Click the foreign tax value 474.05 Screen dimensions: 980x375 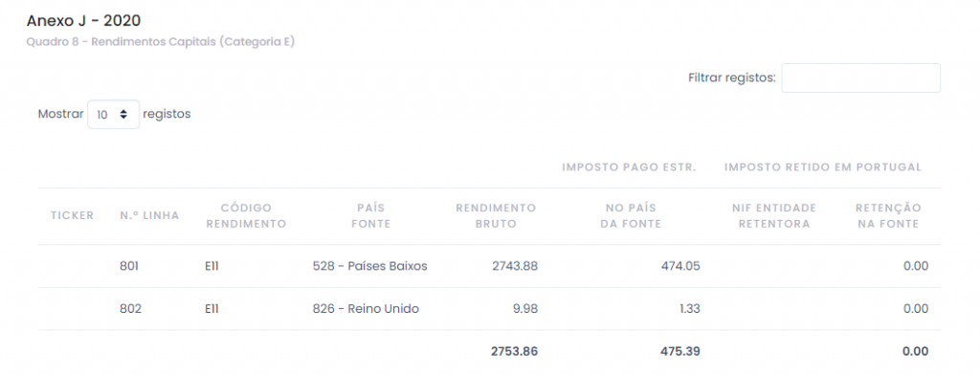(x=680, y=266)
